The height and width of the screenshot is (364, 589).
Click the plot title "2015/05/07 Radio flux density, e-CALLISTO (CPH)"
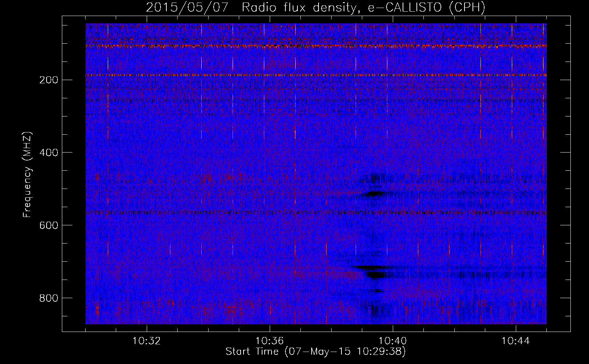click(316, 7)
